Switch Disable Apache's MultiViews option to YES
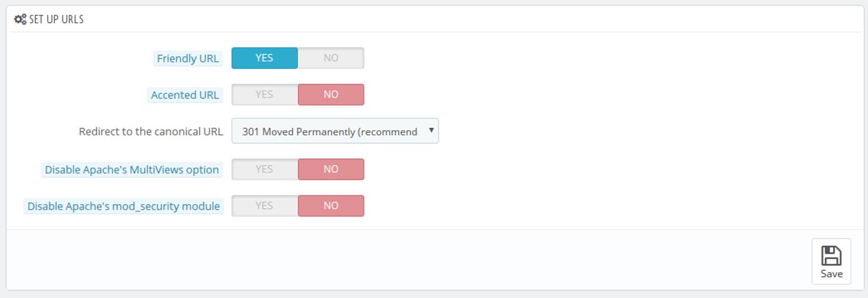 point(265,169)
